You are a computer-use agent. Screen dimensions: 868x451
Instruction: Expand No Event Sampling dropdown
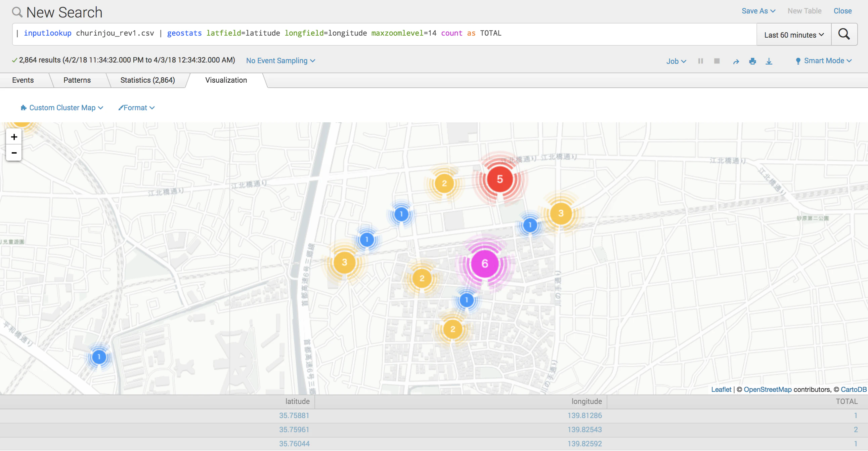click(281, 61)
